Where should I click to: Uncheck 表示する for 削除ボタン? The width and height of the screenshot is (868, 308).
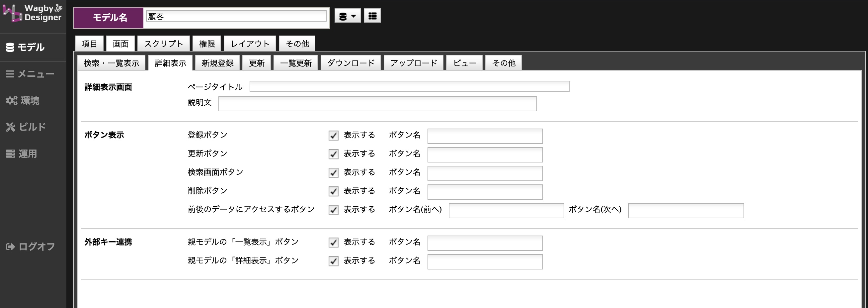333,191
